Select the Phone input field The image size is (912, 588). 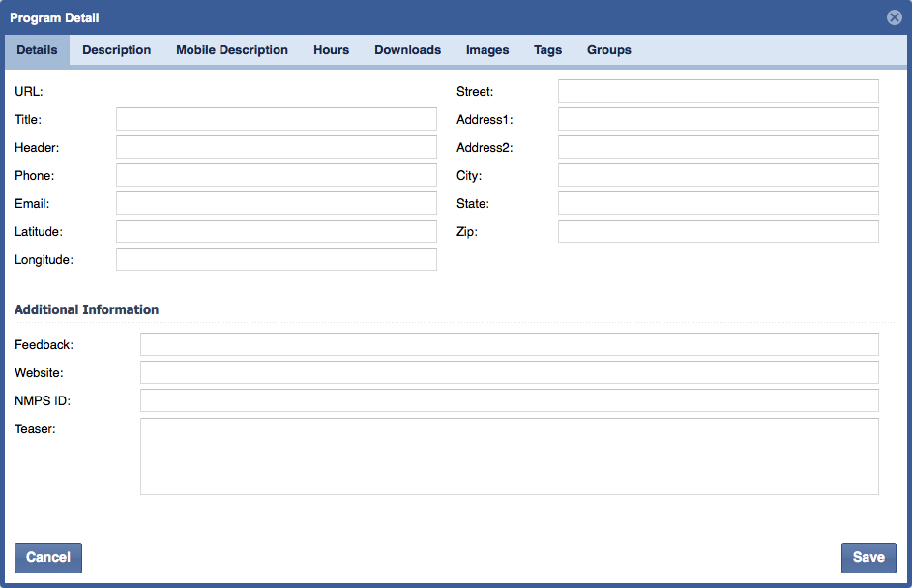click(x=277, y=175)
